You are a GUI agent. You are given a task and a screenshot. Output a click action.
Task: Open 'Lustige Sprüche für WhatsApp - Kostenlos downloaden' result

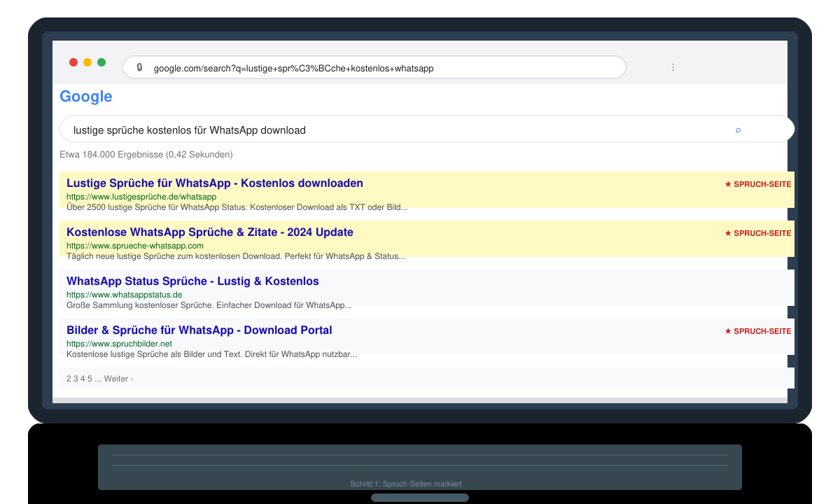tap(215, 183)
